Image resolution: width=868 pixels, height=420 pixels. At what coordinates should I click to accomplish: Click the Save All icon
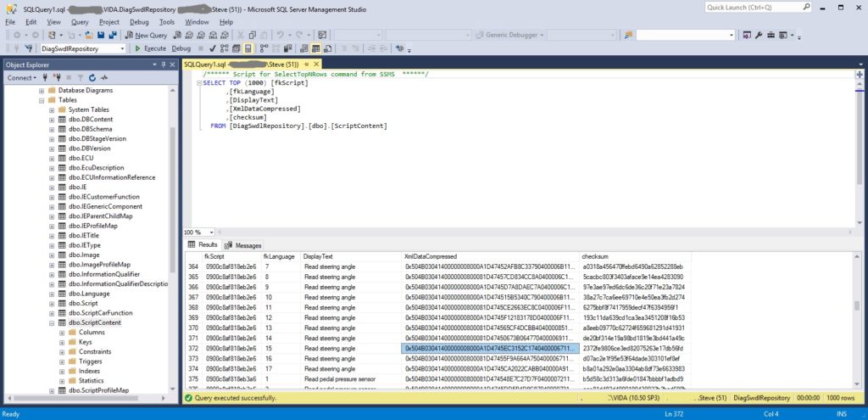113,35
